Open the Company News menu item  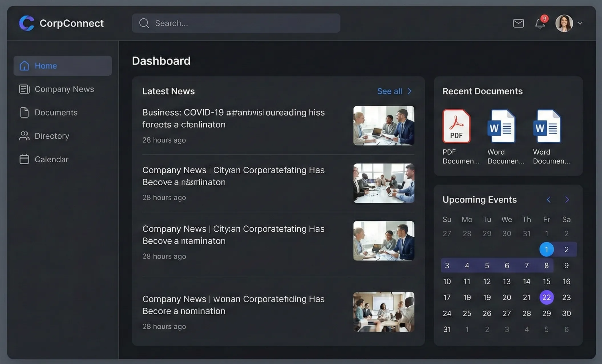coord(64,89)
